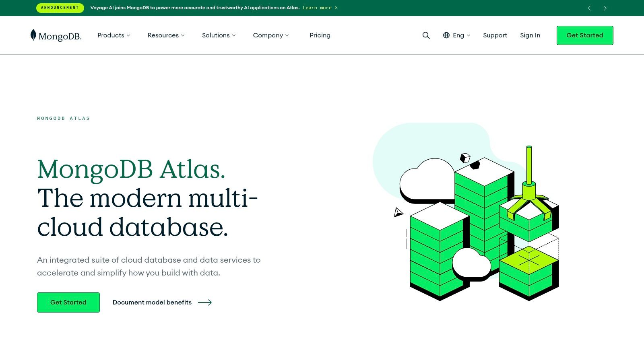The height and width of the screenshot is (362, 644).
Task: Click Get Started in the header
Action: pos(585,35)
